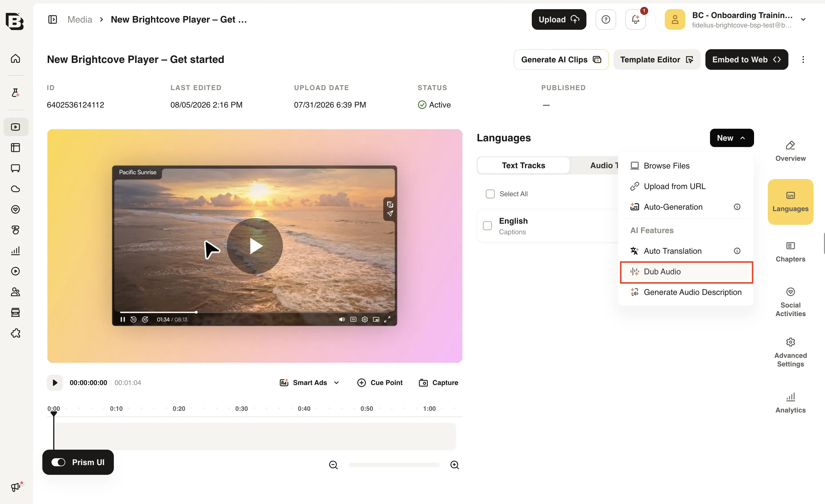Open the cloud icon in left sidebar
825x504 pixels.
tap(15, 189)
